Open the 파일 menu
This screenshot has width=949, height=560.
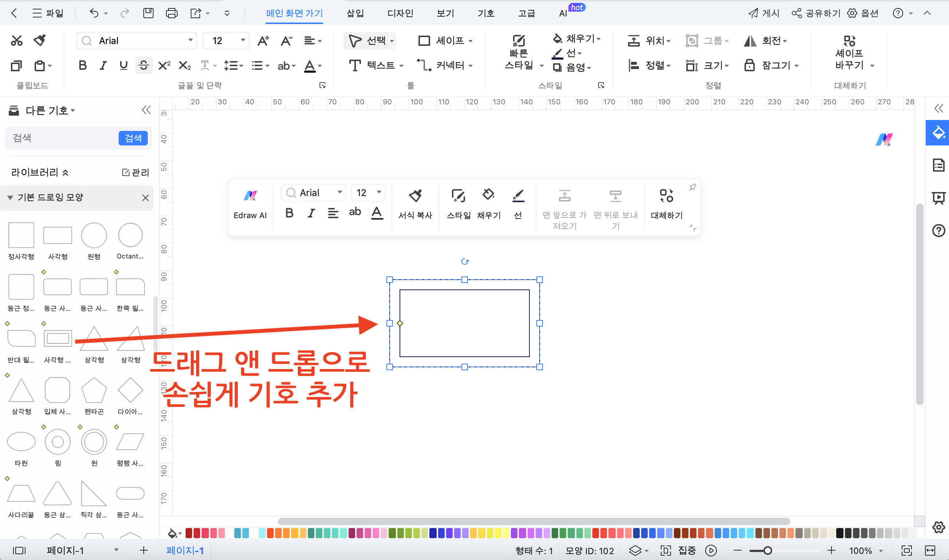click(x=48, y=13)
